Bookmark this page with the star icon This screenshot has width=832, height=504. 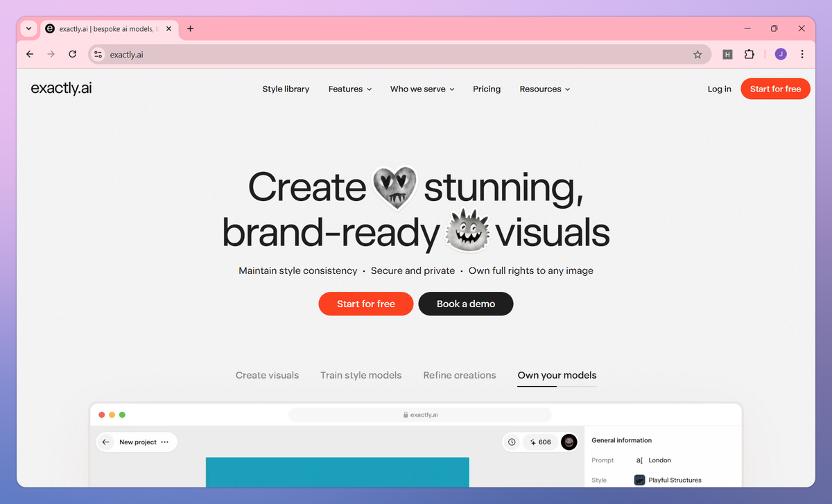697,54
